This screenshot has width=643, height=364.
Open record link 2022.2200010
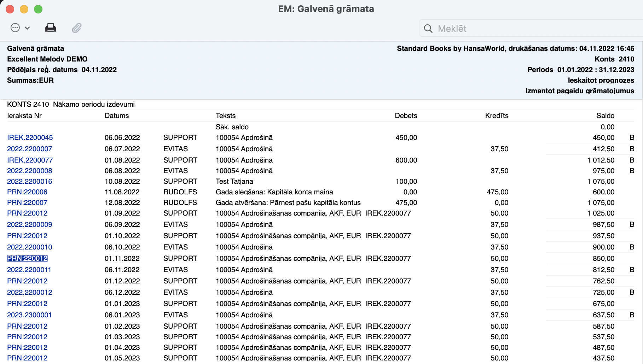30,247
